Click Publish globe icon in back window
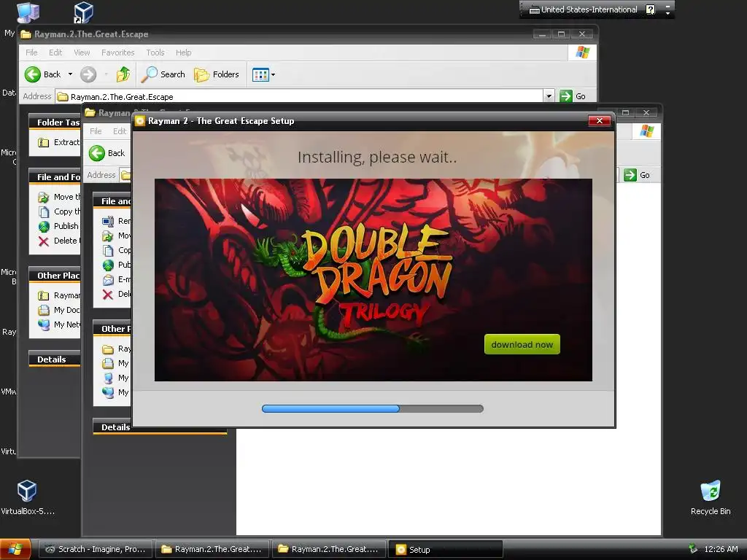The image size is (747, 560). point(43,226)
